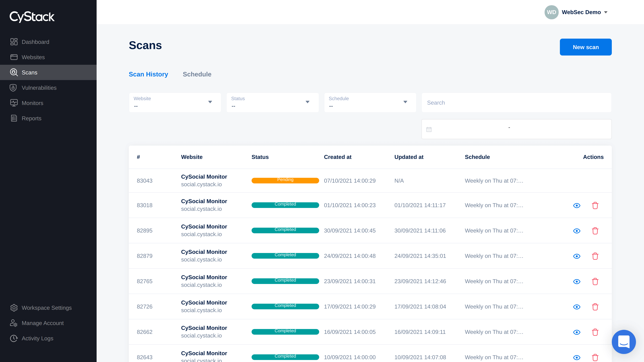This screenshot has width=644, height=362.
Task: Click created date 23/09/2021 14:00:31
Action: [x=350, y=281]
